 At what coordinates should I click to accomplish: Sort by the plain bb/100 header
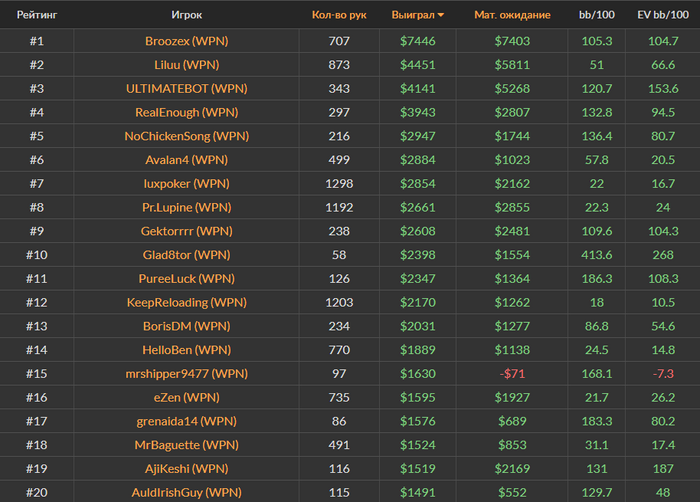[596, 15]
